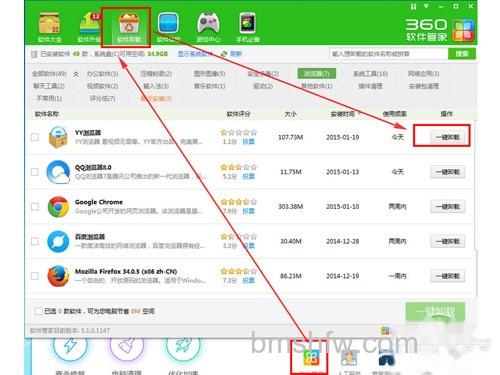Screen dimensions: 500x375
Task: Click the large green 一键卸载 batch button
Action: pyautogui.click(x=435, y=312)
